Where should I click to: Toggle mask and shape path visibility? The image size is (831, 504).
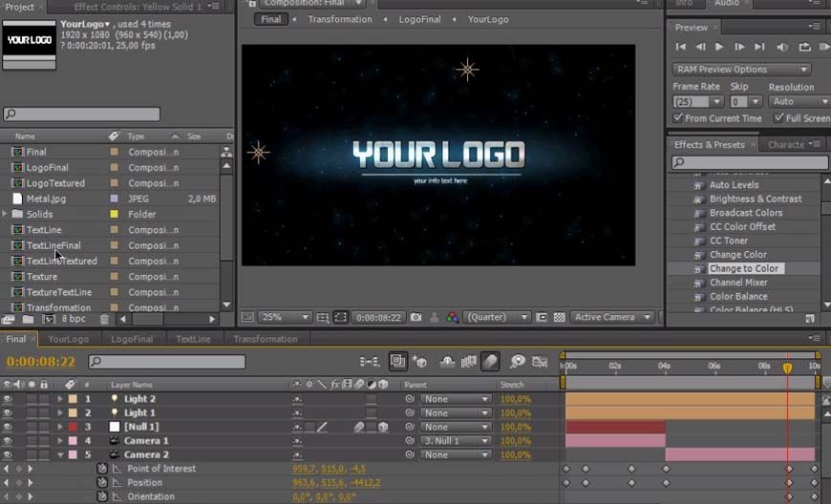tap(340, 317)
